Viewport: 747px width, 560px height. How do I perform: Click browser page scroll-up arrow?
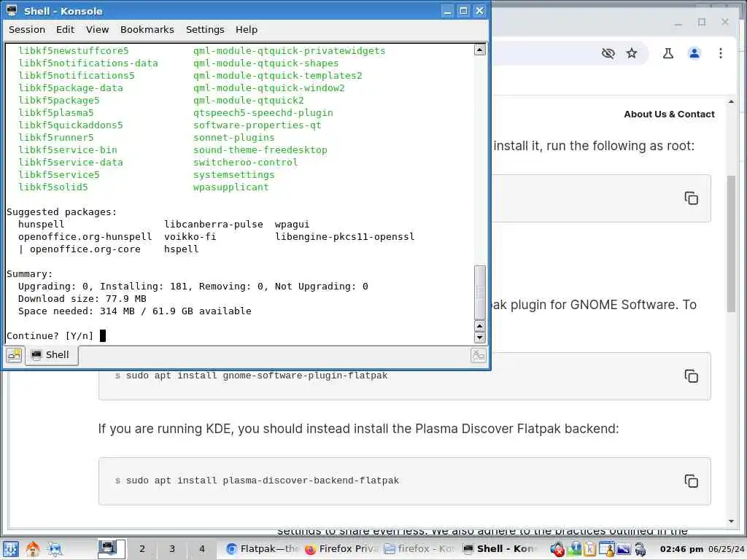[x=731, y=102]
